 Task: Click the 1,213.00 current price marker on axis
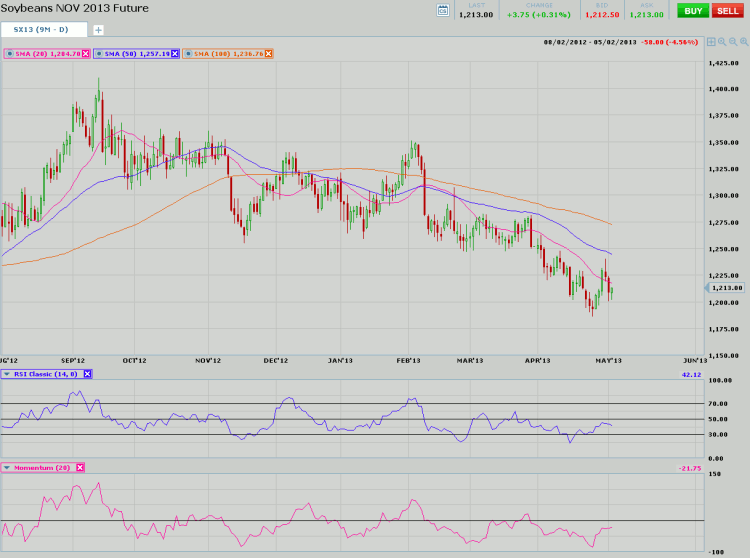(x=726, y=288)
